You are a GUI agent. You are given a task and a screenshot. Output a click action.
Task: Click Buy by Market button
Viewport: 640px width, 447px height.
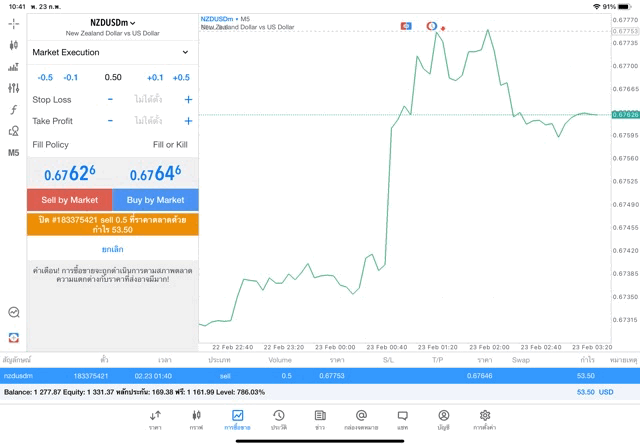pyautogui.click(x=156, y=200)
